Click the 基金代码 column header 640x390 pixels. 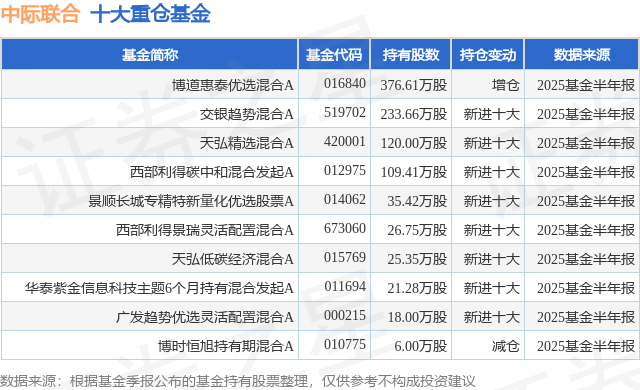pos(334,55)
